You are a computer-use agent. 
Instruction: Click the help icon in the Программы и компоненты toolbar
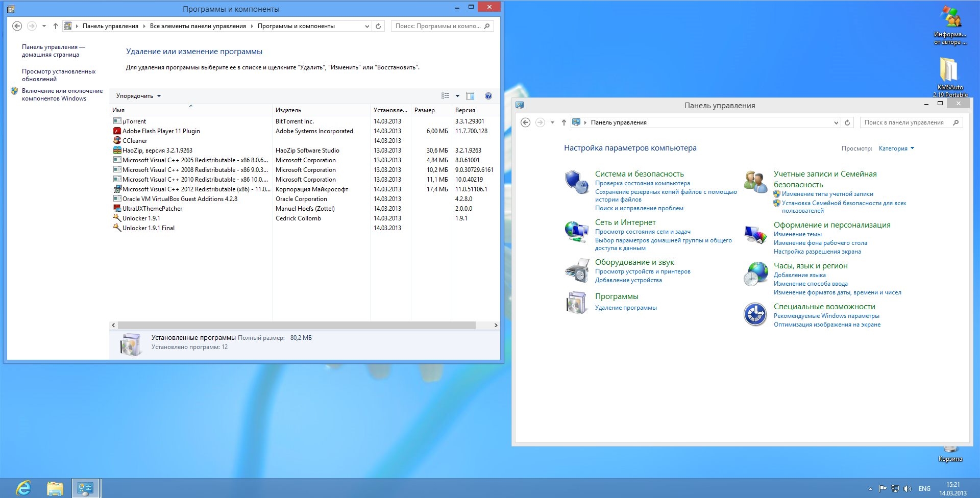pos(488,96)
